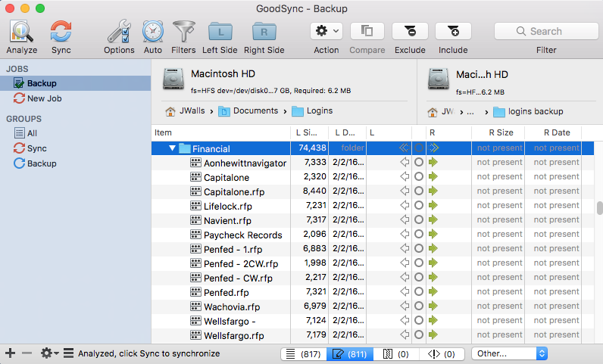Collapse the Financial folder tree
The width and height of the screenshot is (603, 364).
(173, 149)
